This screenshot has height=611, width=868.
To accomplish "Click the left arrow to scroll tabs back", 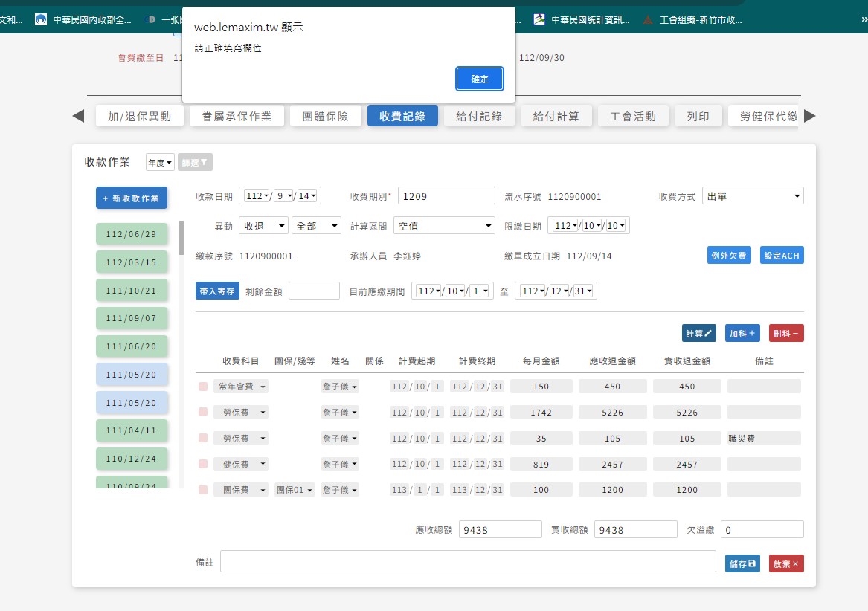I will [78, 116].
